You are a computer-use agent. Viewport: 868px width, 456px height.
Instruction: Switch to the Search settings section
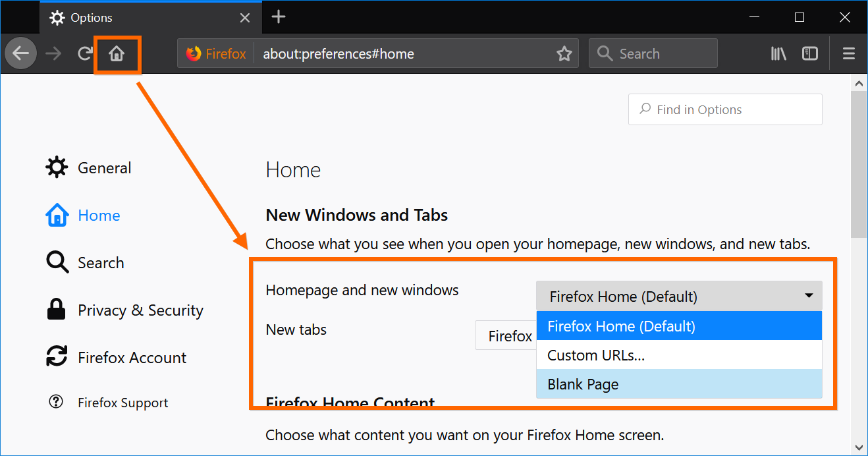(x=101, y=262)
